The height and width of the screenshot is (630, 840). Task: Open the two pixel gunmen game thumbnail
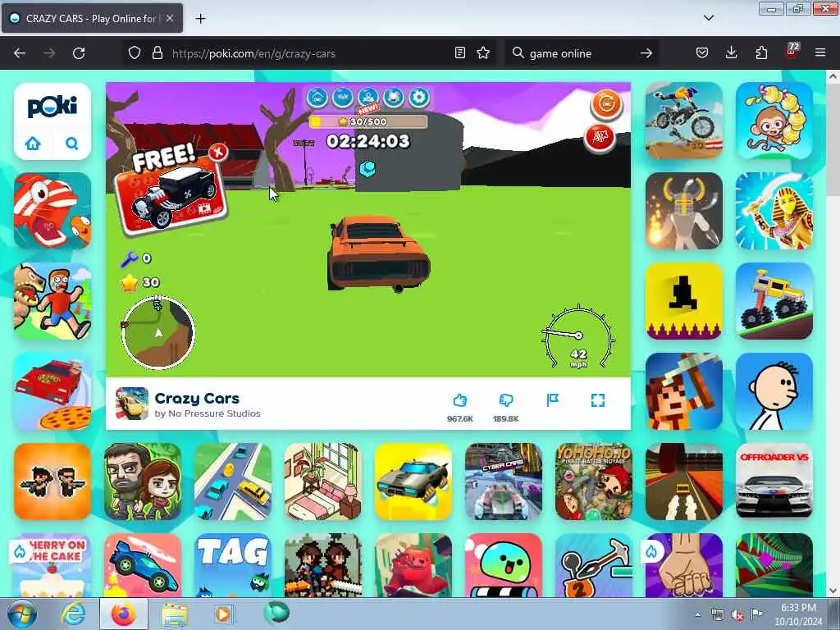(x=52, y=482)
